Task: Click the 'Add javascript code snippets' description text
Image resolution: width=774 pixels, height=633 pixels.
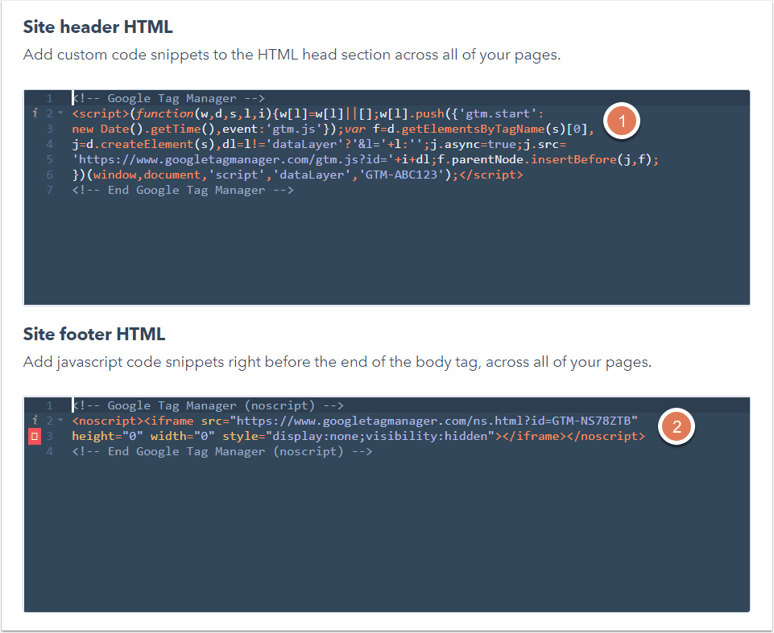Action: pos(337,362)
